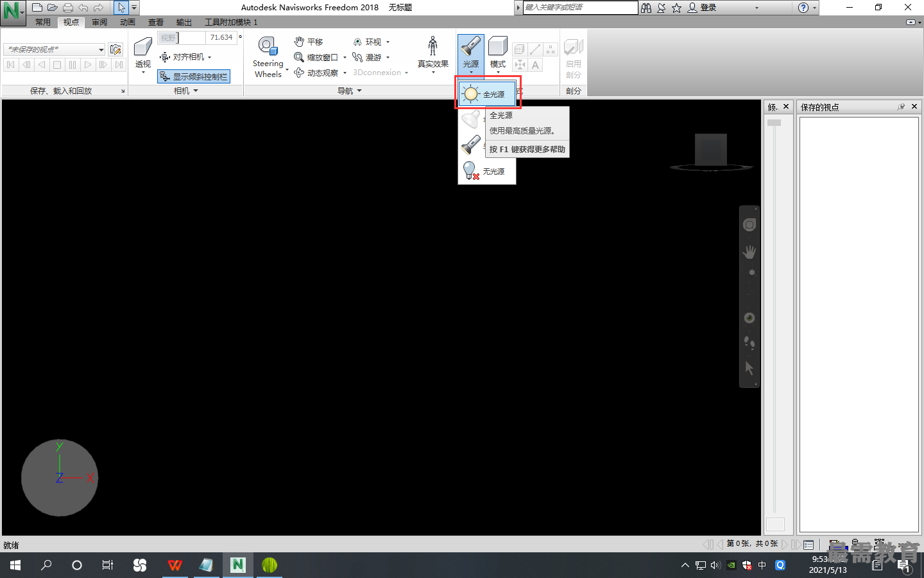Choose 全光源 full lights option
Screen dimensions: 924x578
click(x=487, y=94)
